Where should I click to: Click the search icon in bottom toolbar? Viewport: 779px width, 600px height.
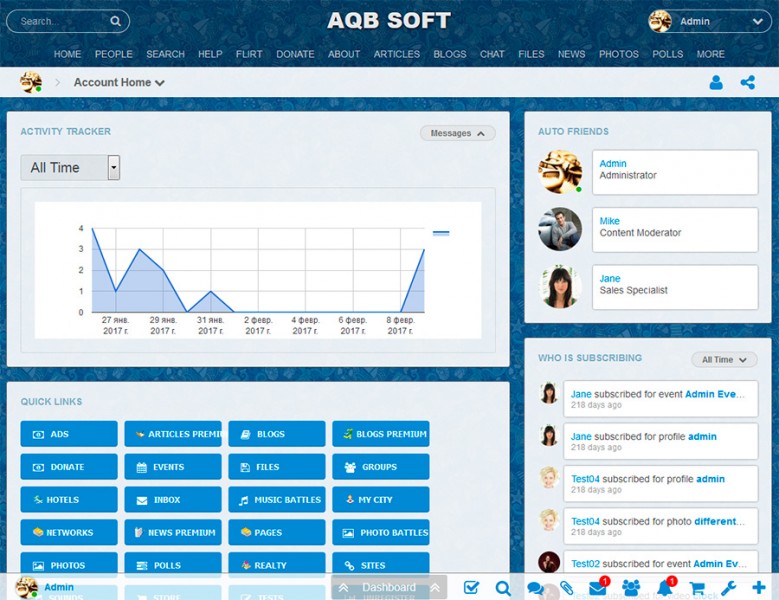coord(503,588)
